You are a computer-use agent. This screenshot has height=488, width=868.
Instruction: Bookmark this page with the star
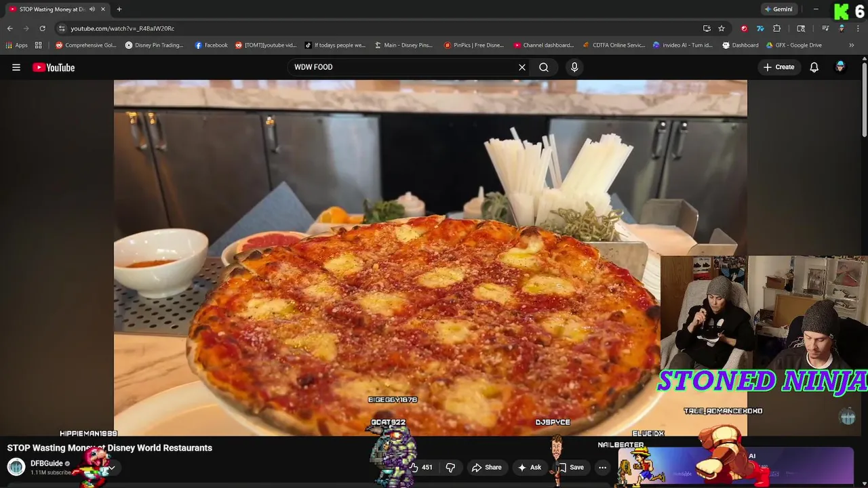coord(722,28)
